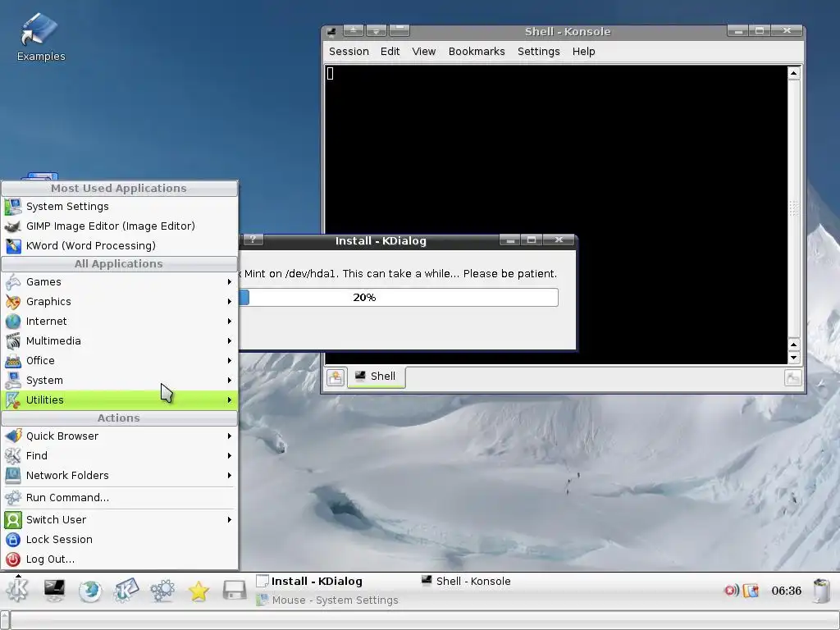Viewport: 840px width, 630px height.
Task: Click the floppy disk icon in panel
Action: 235,591
